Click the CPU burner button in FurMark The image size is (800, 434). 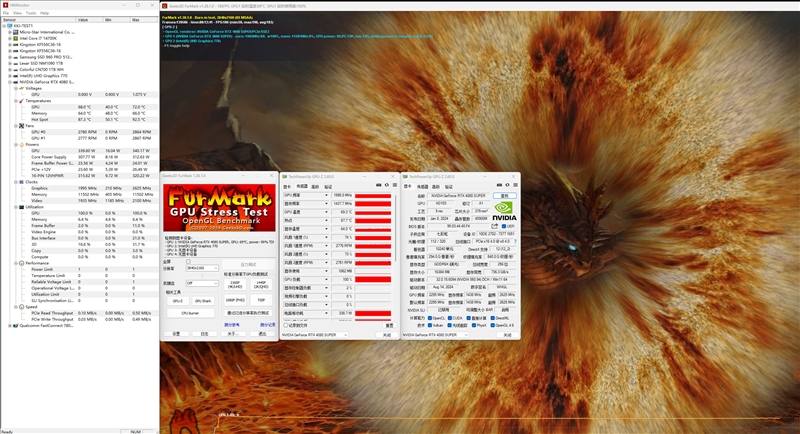190,313
